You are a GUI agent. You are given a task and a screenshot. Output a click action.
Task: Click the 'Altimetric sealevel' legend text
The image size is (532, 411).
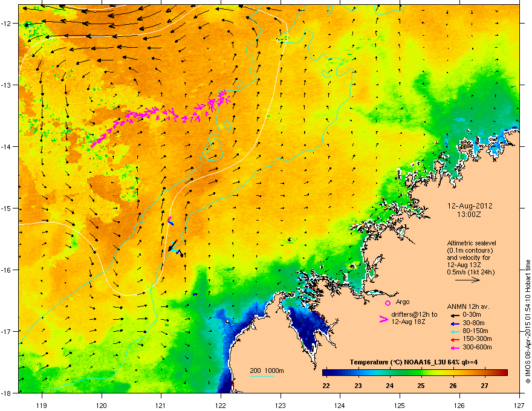tap(472, 243)
